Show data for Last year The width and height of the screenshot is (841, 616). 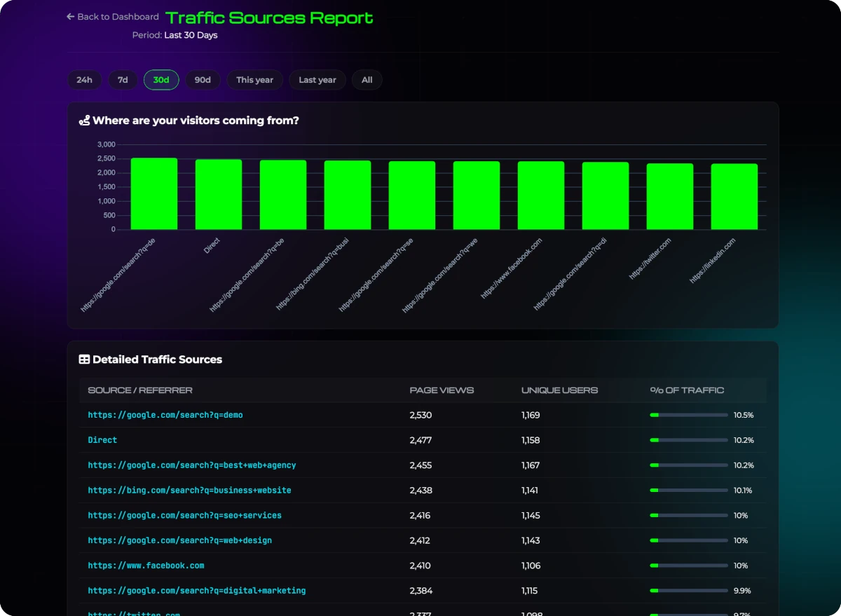[x=317, y=80]
